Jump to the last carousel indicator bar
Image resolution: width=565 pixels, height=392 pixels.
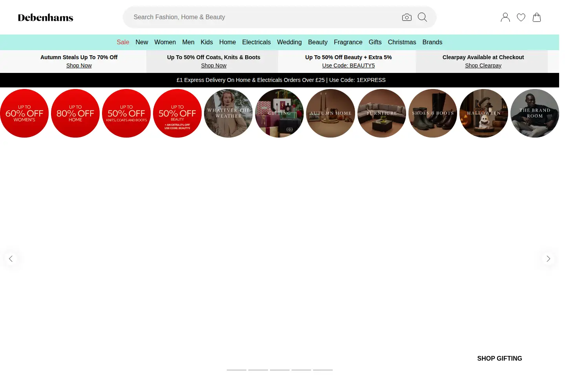[x=323, y=370]
